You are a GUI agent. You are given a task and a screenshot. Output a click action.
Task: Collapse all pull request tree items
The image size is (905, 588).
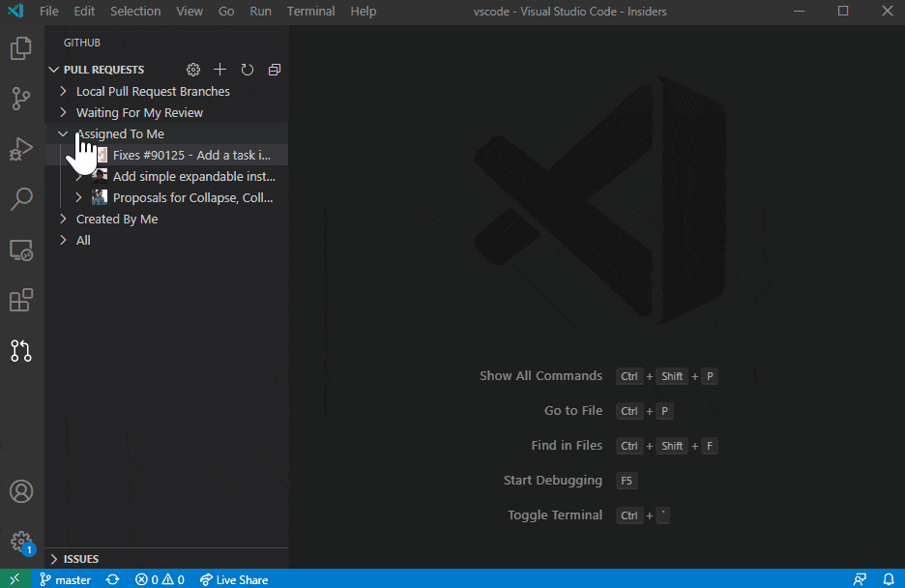click(275, 70)
